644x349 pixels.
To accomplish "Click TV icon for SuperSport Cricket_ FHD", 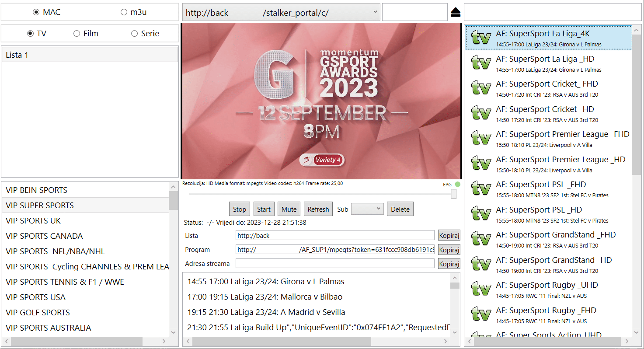I will tap(481, 88).
